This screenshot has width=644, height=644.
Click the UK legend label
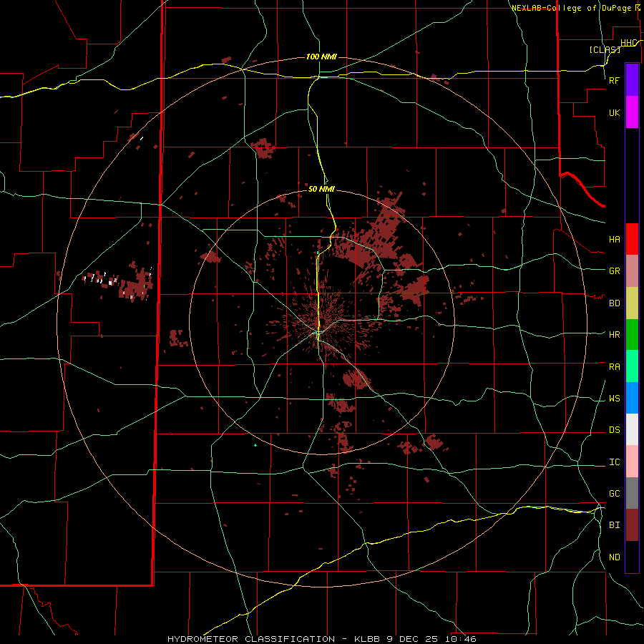click(x=614, y=112)
